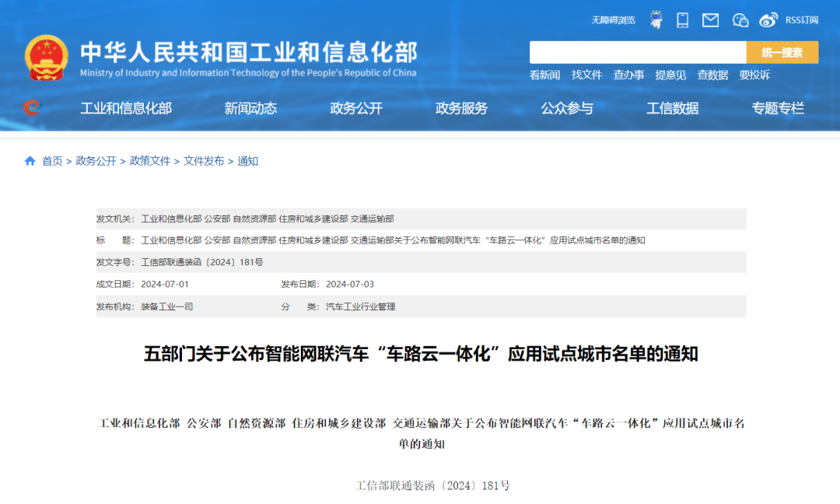The image size is (840, 504).
Task: Open the 专题专栏 menu item
Action: [x=778, y=108]
